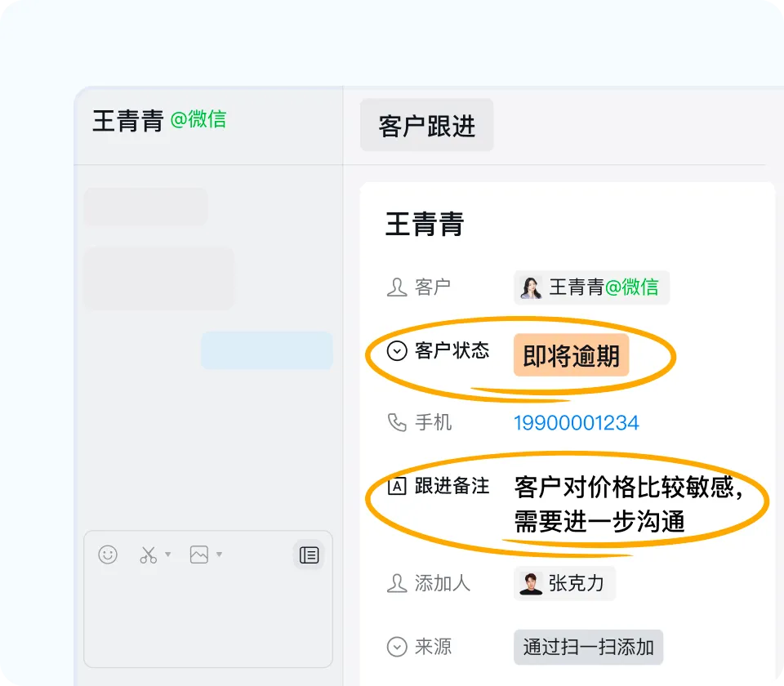Call the phone number 19900001234
Image resolution: width=784 pixels, height=686 pixels.
pos(577,422)
